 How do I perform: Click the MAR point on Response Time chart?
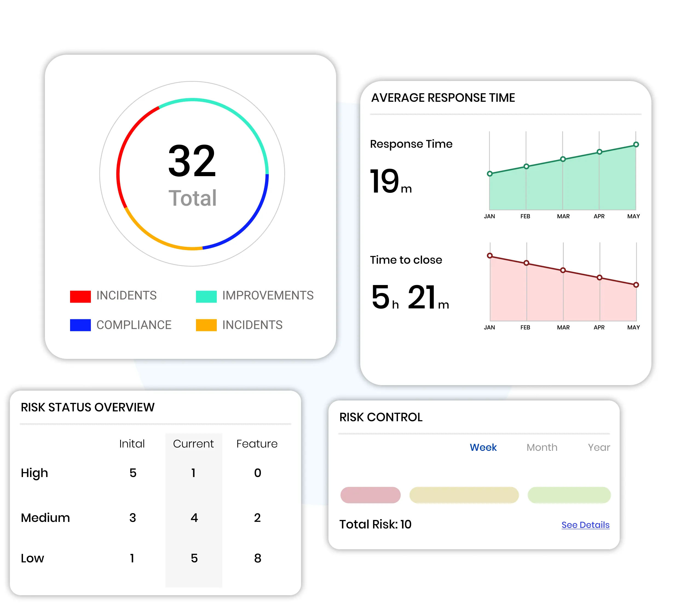pyautogui.click(x=562, y=159)
